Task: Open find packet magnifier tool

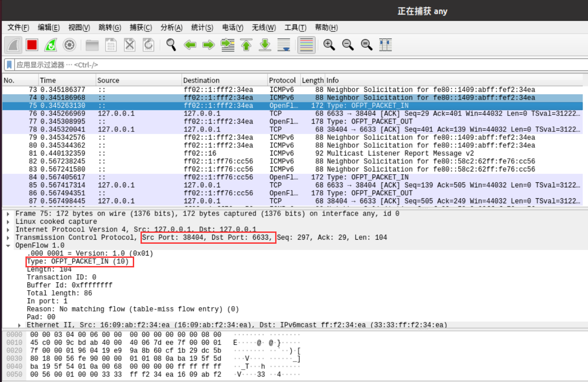Action: 171,45
